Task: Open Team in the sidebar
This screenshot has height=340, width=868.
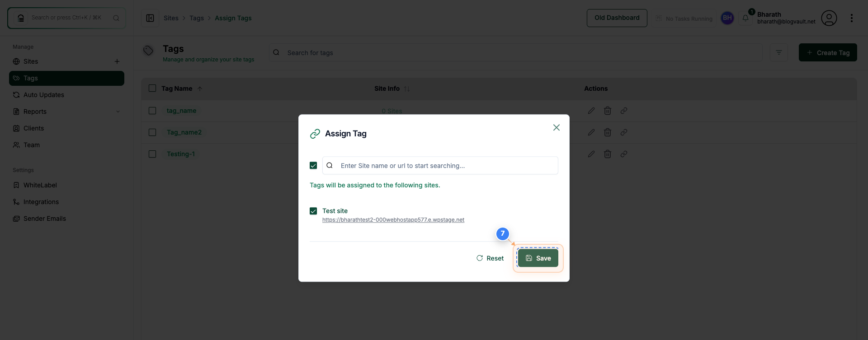Action: (x=66, y=145)
